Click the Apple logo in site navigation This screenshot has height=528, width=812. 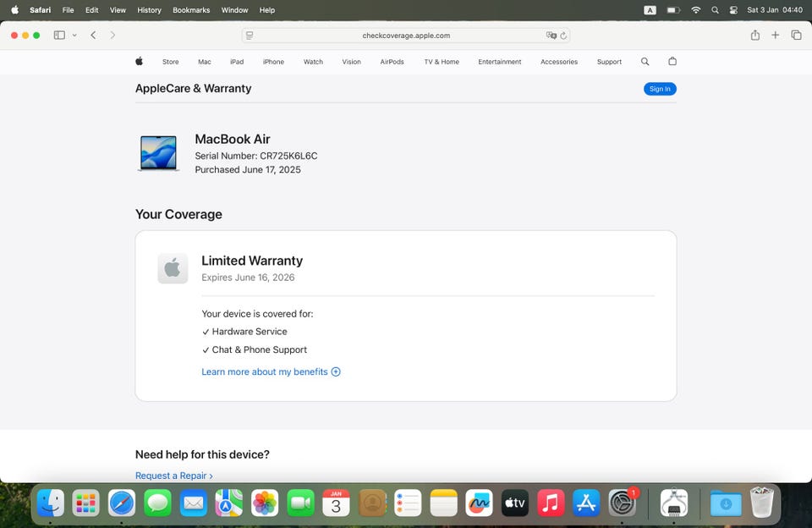point(139,62)
